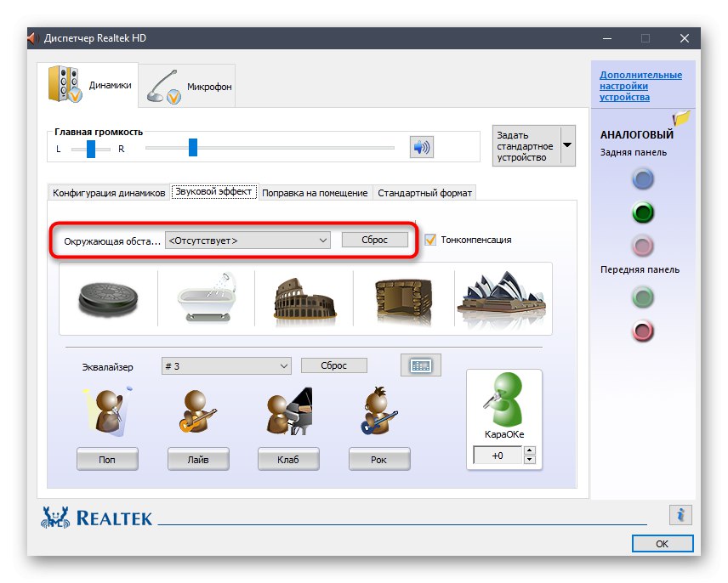Click the Realtek info button
Viewport: 728px width, 583px height.
680,515
